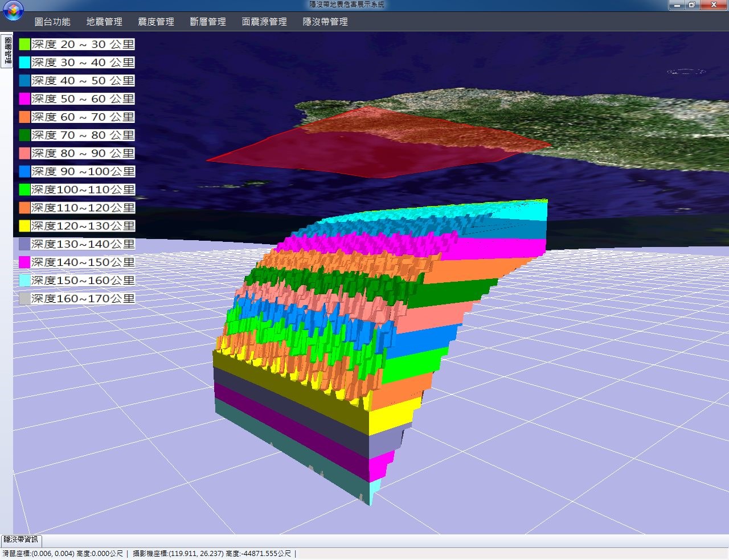
Task: Click the gray 深度160~170公里 swatch
Action: point(24,299)
